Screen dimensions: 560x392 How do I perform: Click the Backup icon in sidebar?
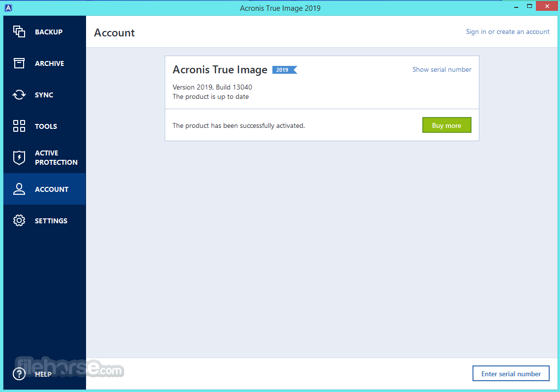(x=19, y=31)
